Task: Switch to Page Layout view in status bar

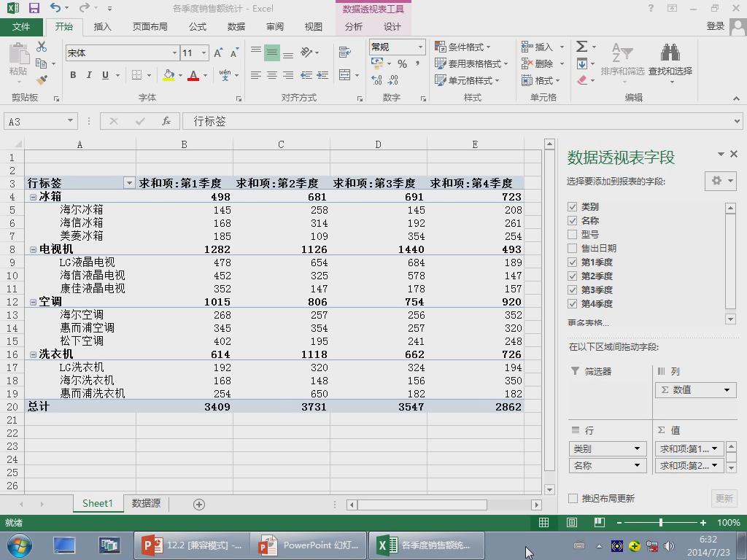Action: pos(572,523)
